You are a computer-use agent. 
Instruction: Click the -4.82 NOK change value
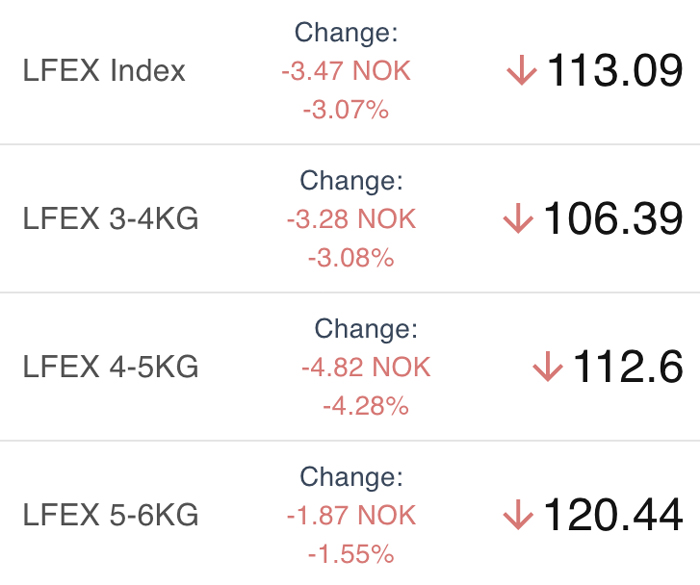tap(366, 367)
